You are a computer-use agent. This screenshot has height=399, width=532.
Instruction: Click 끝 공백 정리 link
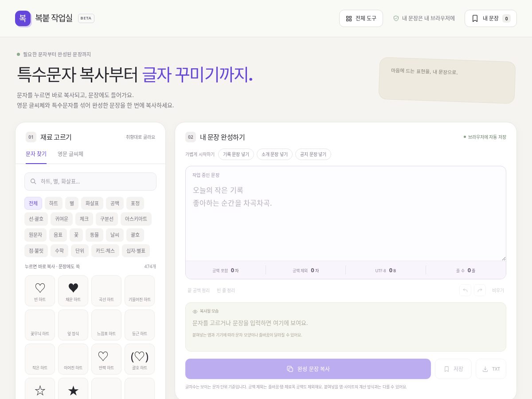[x=199, y=290]
